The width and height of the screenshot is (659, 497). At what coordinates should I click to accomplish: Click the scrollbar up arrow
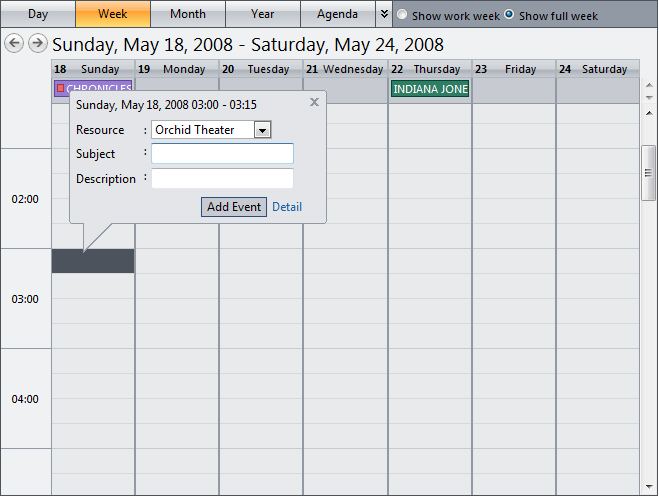tap(649, 112)
